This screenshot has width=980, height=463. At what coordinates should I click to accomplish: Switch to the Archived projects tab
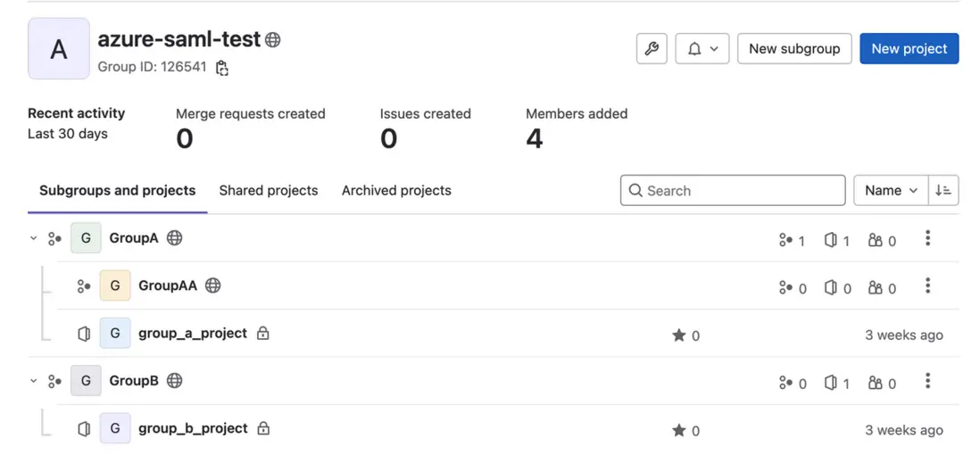[396, 190]
